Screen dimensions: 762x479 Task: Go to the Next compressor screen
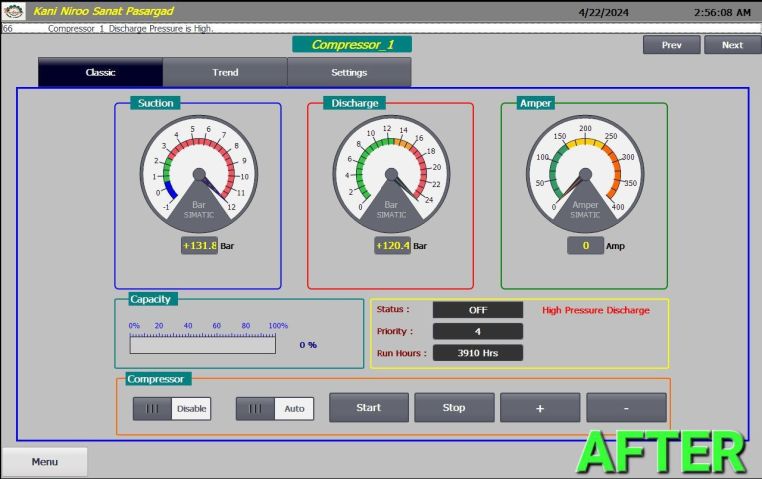[732, 45]
